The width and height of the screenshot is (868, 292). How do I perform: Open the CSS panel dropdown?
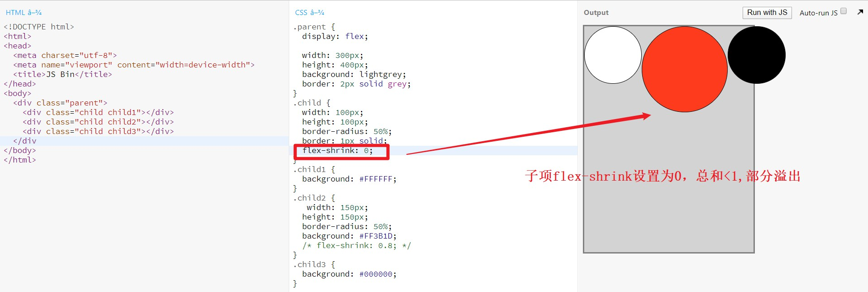[x=310, y=13]
